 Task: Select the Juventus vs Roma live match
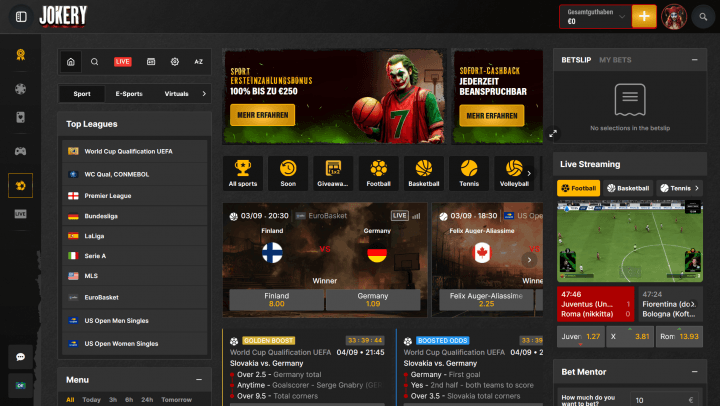point(596,304)
